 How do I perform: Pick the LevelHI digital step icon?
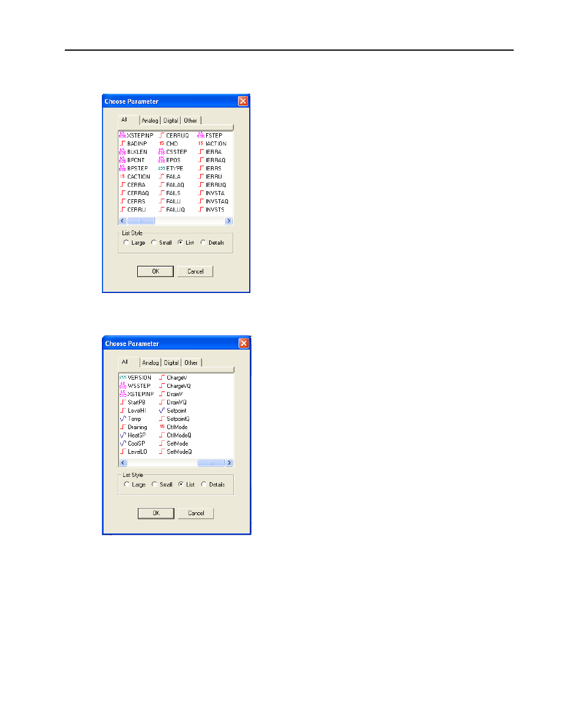(123, 410)
